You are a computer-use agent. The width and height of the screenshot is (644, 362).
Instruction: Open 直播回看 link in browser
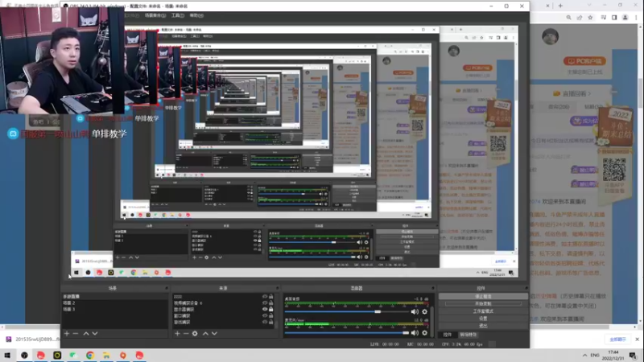coord(572,93)
